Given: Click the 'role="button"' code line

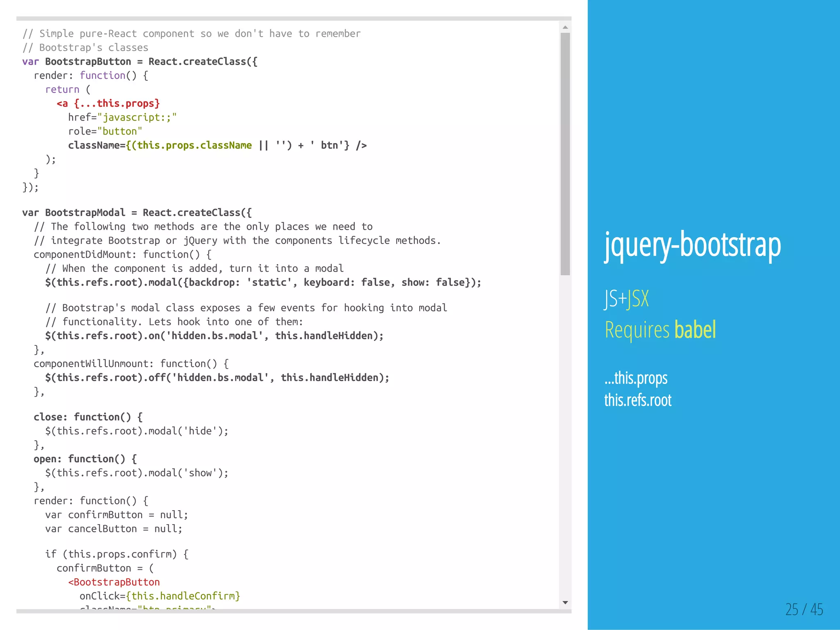Looking at the screenshot, I should pyautogui.click(x=105, y=131).
